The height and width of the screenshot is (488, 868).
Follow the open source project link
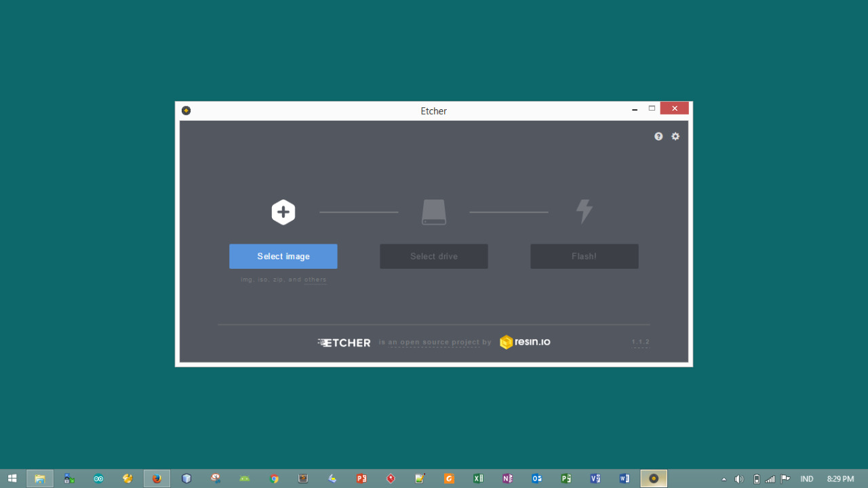tap(435, 343)
